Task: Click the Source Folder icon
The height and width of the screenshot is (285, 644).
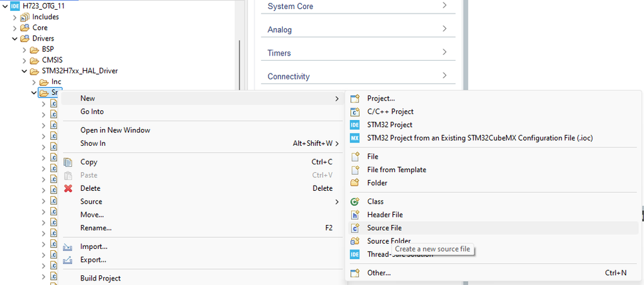Action: 355,241
